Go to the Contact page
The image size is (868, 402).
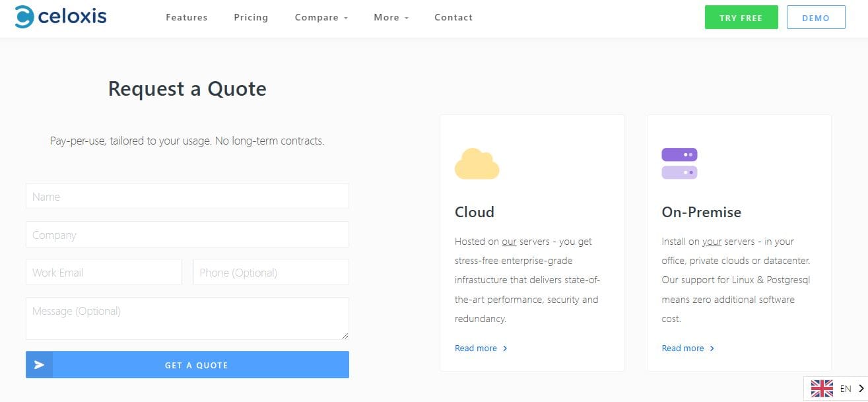[453, 18]
